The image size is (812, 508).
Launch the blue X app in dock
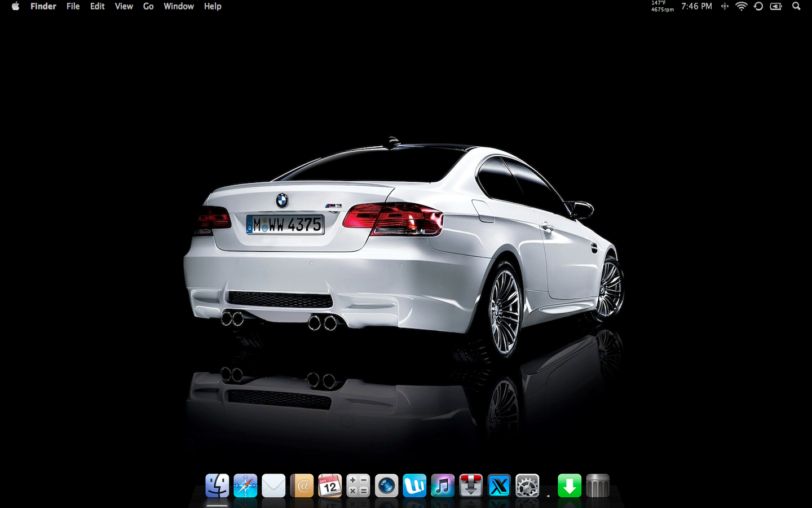[x=499, y=485]
